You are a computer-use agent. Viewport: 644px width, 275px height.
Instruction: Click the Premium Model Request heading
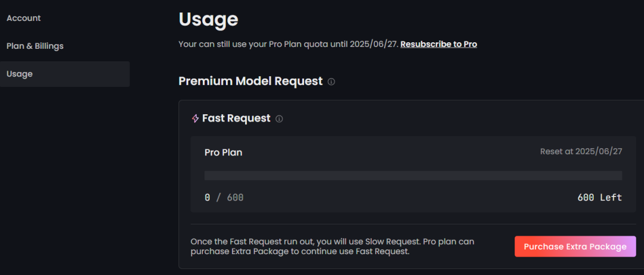pos(250,81)
